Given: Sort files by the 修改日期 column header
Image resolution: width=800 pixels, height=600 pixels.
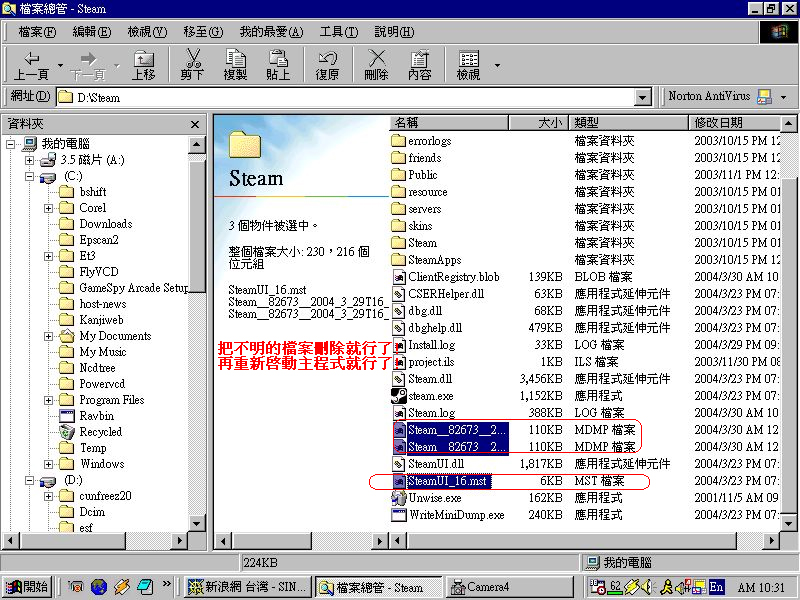Looking at the screenshot, I should [735, 122].
